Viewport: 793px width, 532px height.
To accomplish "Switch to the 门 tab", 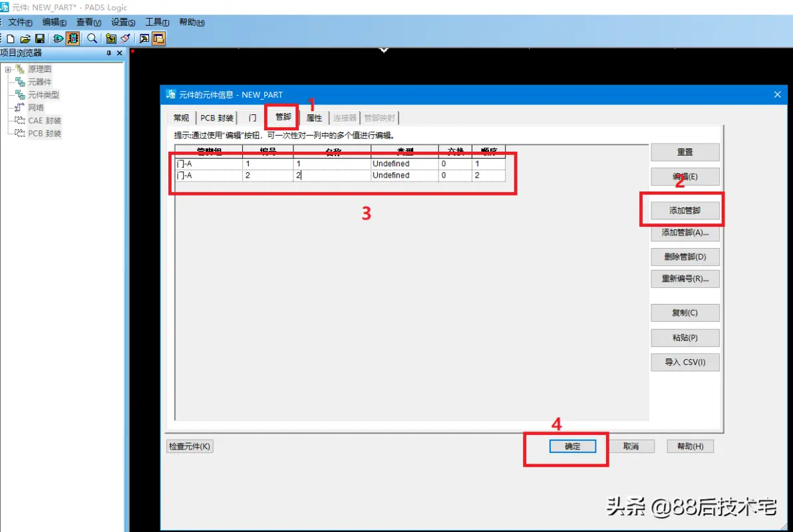I will tap(252, 118).
